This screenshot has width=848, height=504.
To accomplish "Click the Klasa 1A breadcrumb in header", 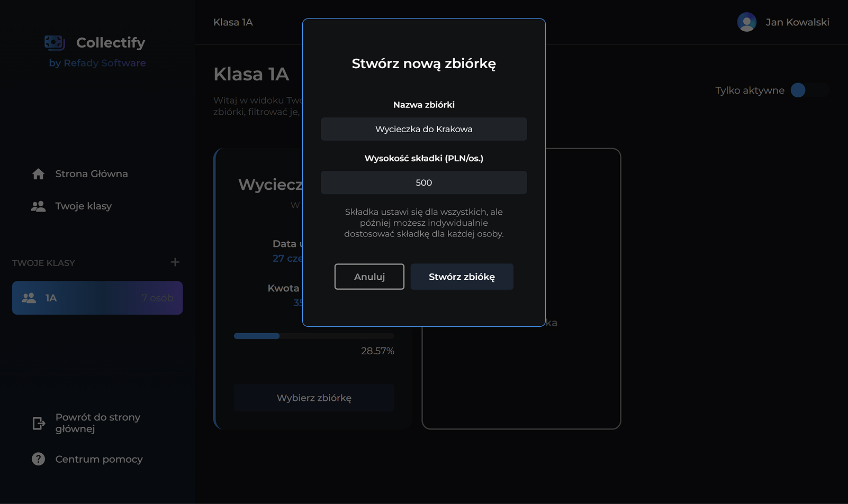I will (x=233, y=22).
